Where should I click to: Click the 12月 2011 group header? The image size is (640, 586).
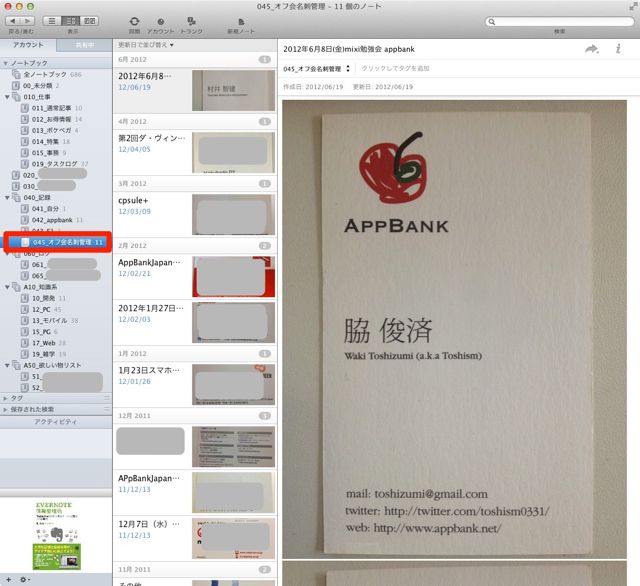(x=195, y=416)
